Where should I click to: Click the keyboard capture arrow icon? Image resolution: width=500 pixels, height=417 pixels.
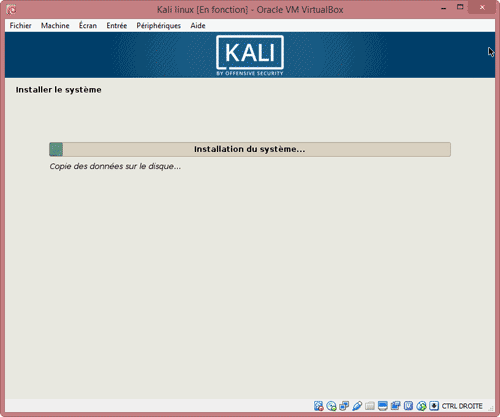[434, 406]
